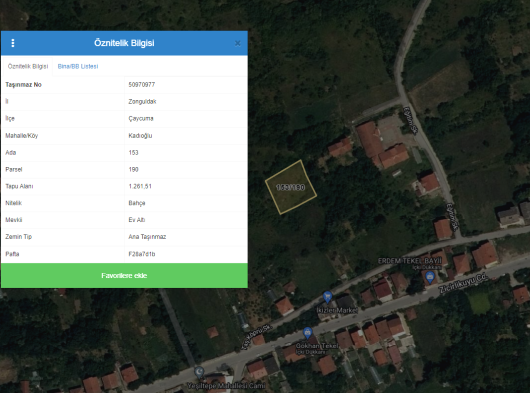The height and width of the screenshot is (393, 530).
Task: Click the İkizler Market shopping pin
Action: 327,297
